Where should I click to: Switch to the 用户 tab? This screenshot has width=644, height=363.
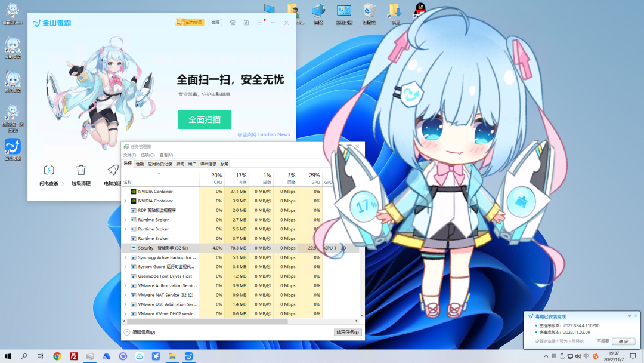coord(192,164)
